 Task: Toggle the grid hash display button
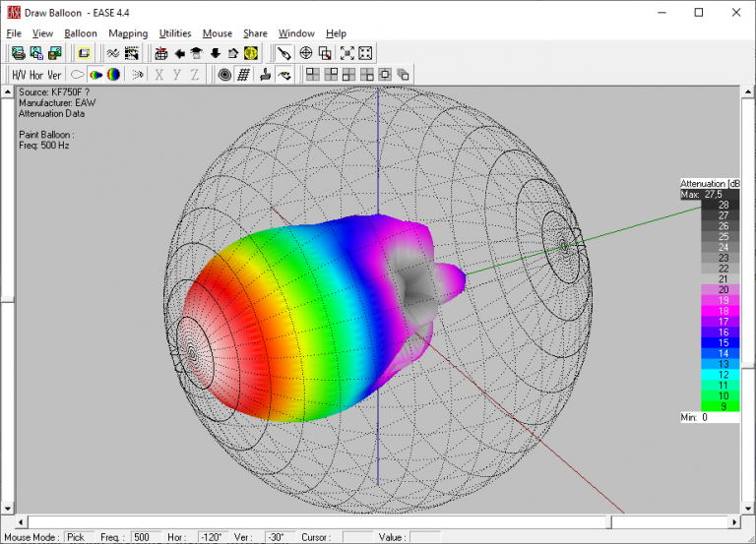pos(243,75)
